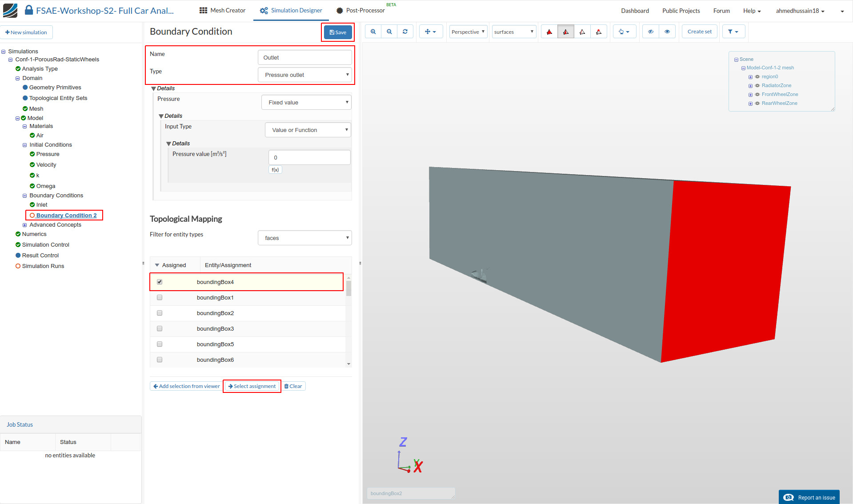
Task: Click the hide selection crossed-eye icon
Action: click(650, 32)
